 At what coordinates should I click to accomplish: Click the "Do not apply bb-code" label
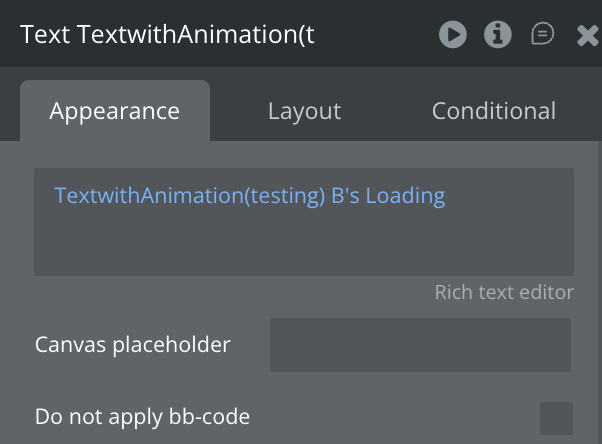coord(142,417)
